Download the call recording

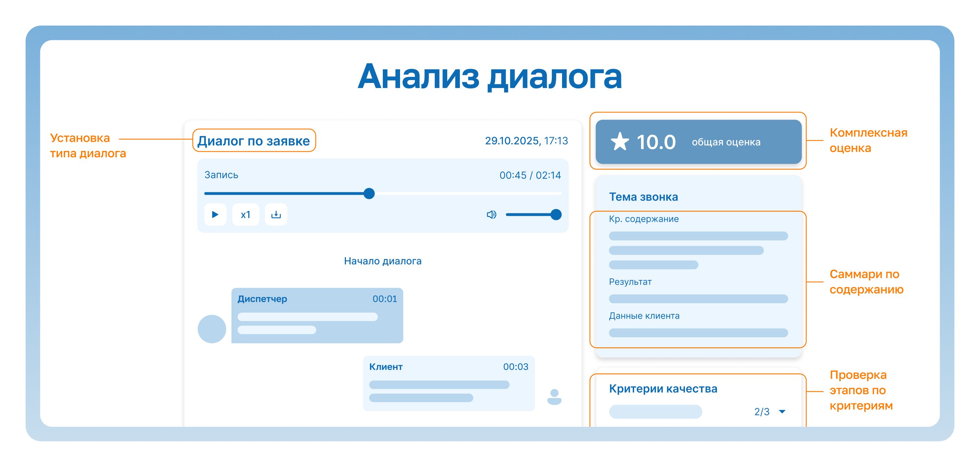276,215
